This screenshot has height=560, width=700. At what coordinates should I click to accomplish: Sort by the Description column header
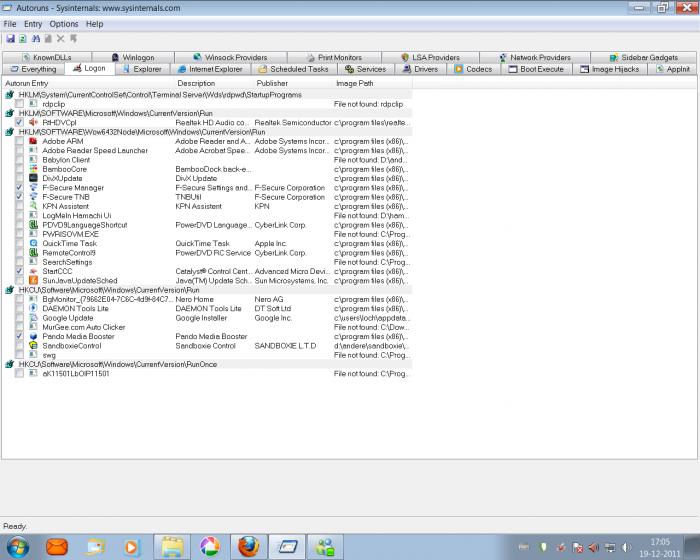coord(214,83)
